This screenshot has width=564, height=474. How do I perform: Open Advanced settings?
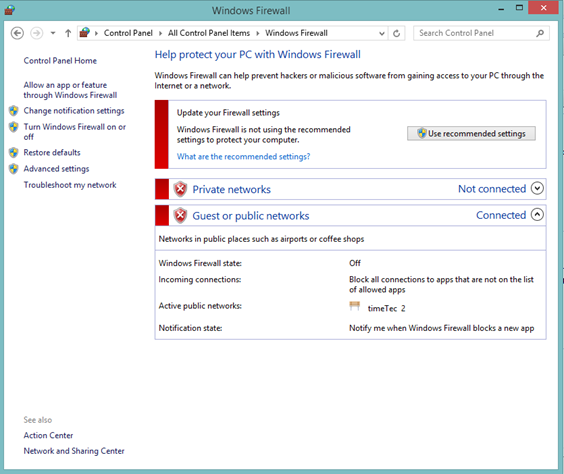click(x=56, y=169)
